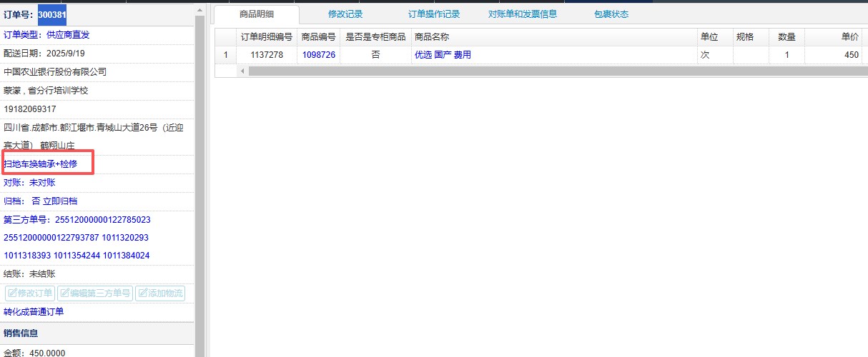Viewport: 868px width, 357px height.
Task: Click the 商品名称 column header
Action: pos(432,37)
